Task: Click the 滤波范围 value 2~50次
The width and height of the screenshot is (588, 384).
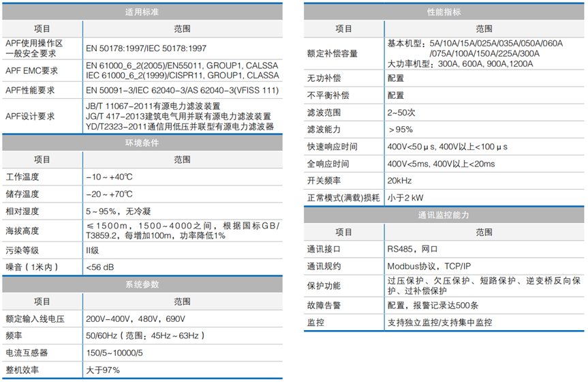Action: (402, 113)
